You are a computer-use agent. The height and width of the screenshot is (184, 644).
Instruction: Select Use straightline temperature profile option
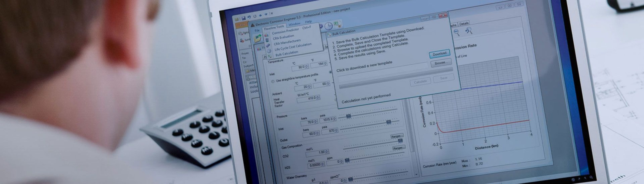273,81
